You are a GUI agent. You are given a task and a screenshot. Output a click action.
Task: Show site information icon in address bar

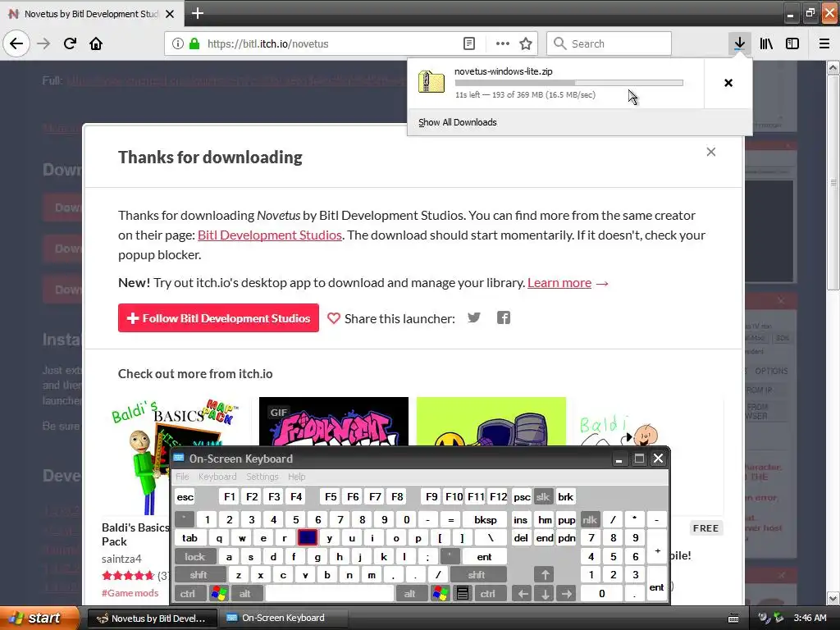(178, 43)
